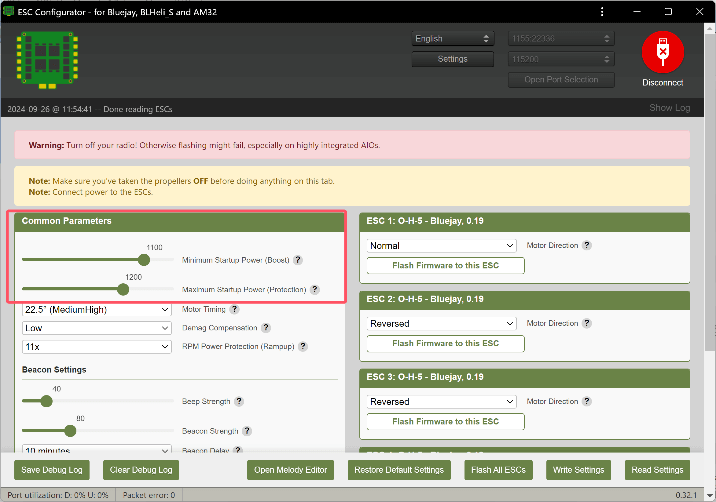The height and width of the screenshot is (502, 716).
Task: Click Show Log link
Action: tap(669, 108)
